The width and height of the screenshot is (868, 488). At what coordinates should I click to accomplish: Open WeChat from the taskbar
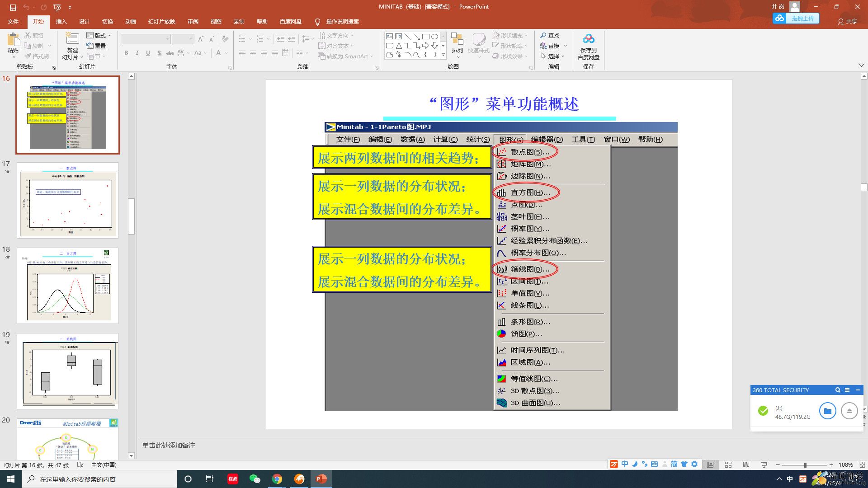(x=255, y=479)
